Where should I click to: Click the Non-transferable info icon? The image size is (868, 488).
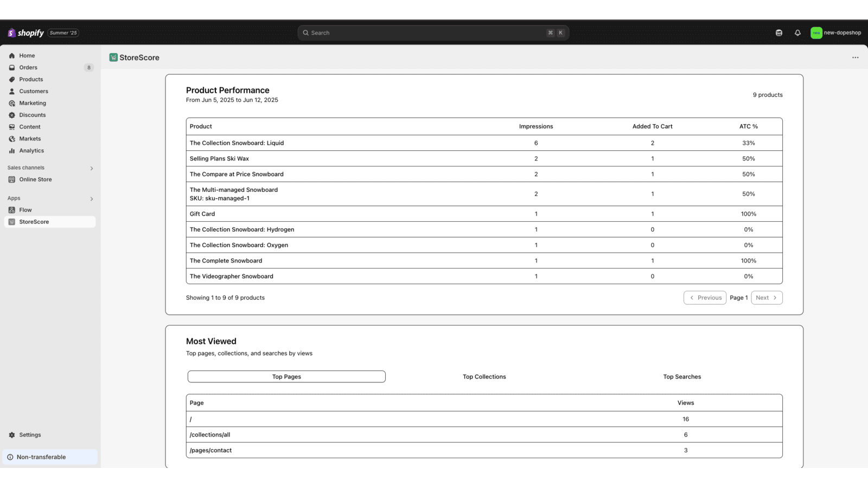click(x=10, y=457)
